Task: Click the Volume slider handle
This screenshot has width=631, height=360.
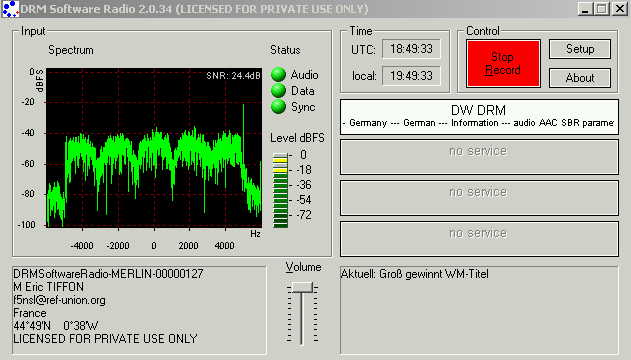Action: [x=302, y=287]
